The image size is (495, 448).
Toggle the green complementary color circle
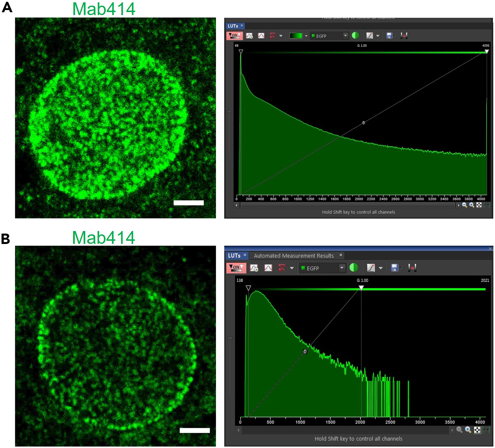coord(355,36)
